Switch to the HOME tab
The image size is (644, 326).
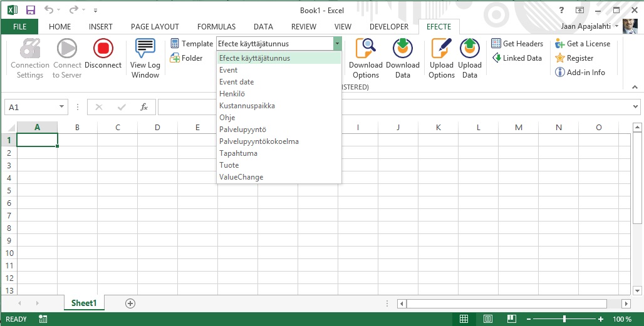[x=60, y=27]
